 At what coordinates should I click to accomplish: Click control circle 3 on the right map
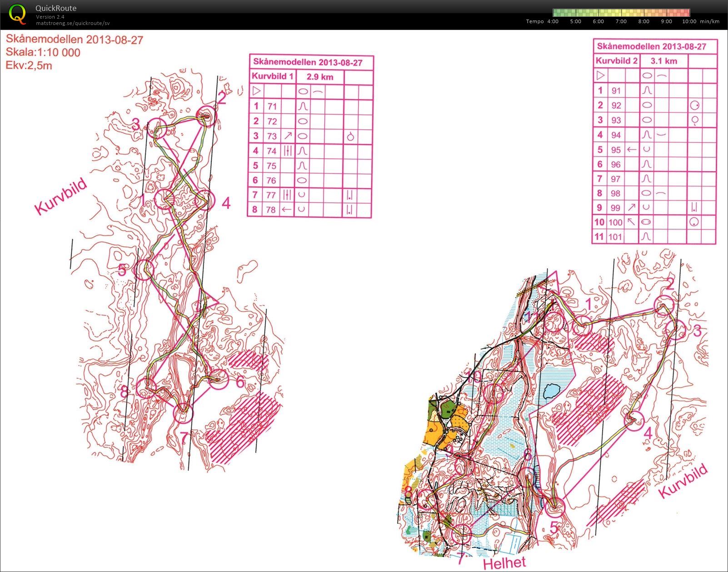[x=676, y=330]
